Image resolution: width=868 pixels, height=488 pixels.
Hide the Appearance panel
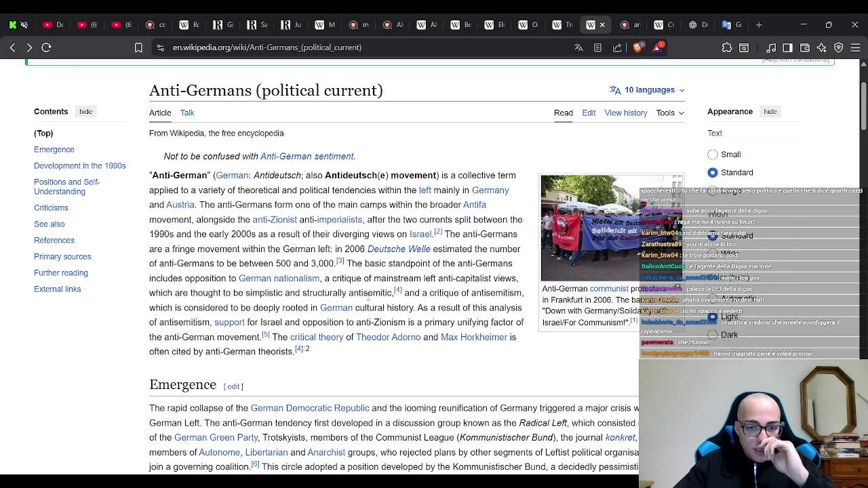[770, 112]
